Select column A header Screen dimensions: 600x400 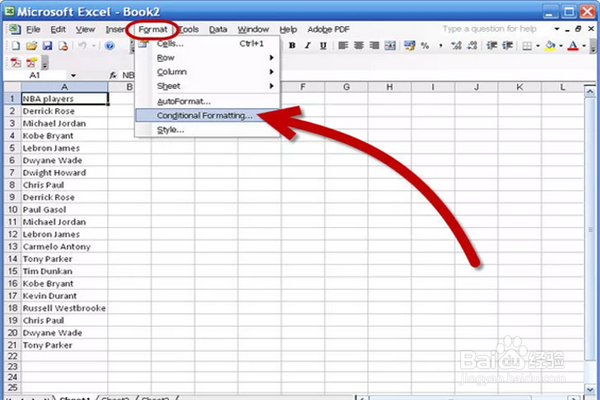point(64,87)
